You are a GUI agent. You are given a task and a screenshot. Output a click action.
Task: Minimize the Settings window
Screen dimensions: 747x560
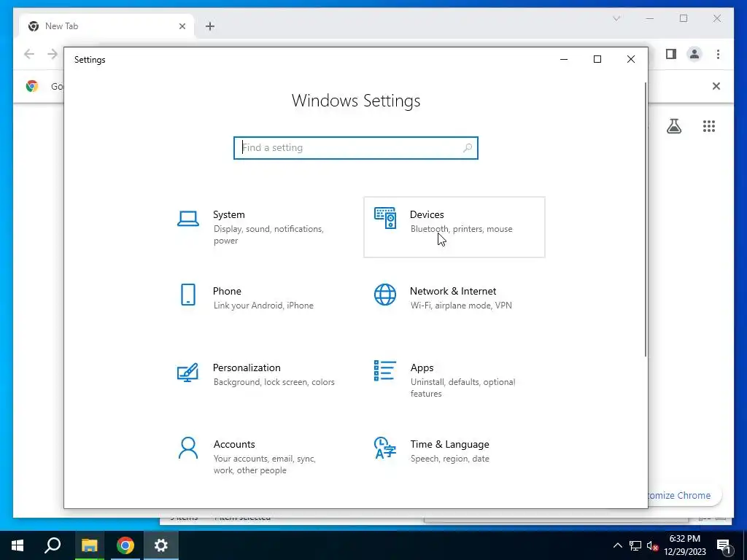tap(564, 59)
